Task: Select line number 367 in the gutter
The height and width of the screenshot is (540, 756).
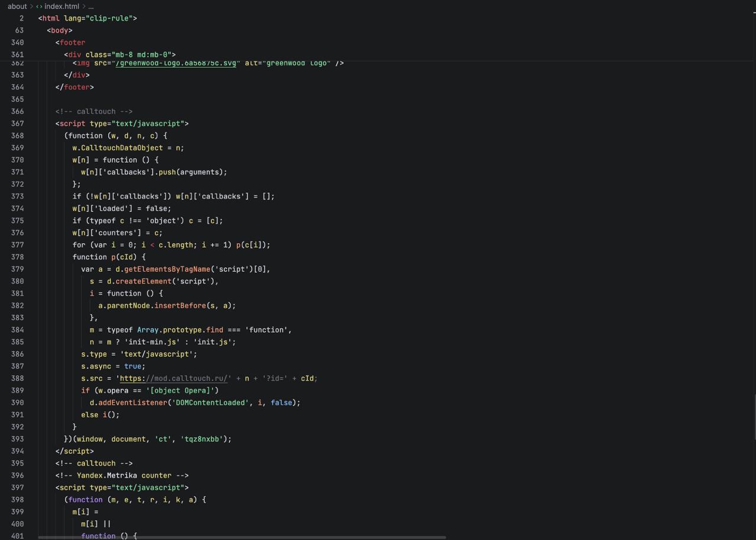Action: click(x=17, y=123)
